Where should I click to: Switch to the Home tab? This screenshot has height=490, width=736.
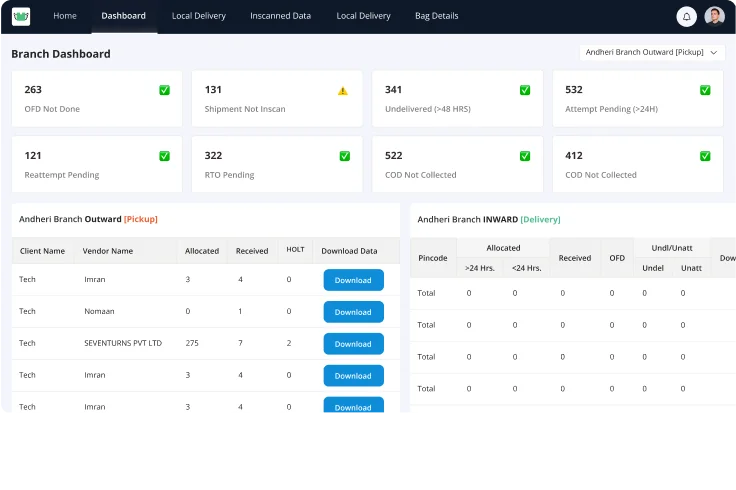click(64, 16)
